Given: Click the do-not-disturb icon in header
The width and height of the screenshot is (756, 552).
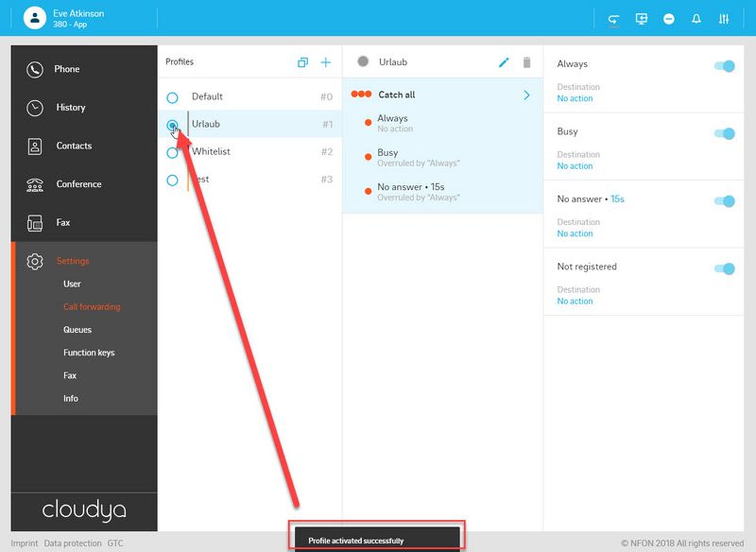Looking at the screenshot, I should pyautogui.click(x=669, y=19).
